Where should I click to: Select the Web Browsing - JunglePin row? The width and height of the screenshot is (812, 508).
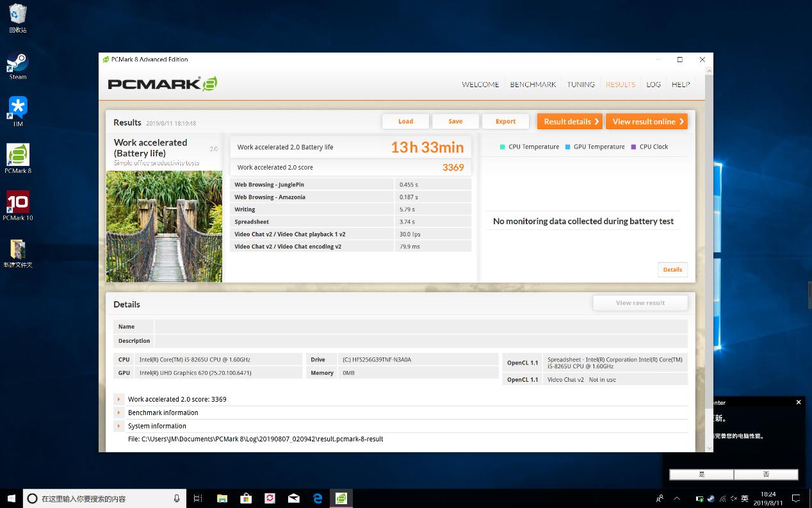tap(351, 184)
